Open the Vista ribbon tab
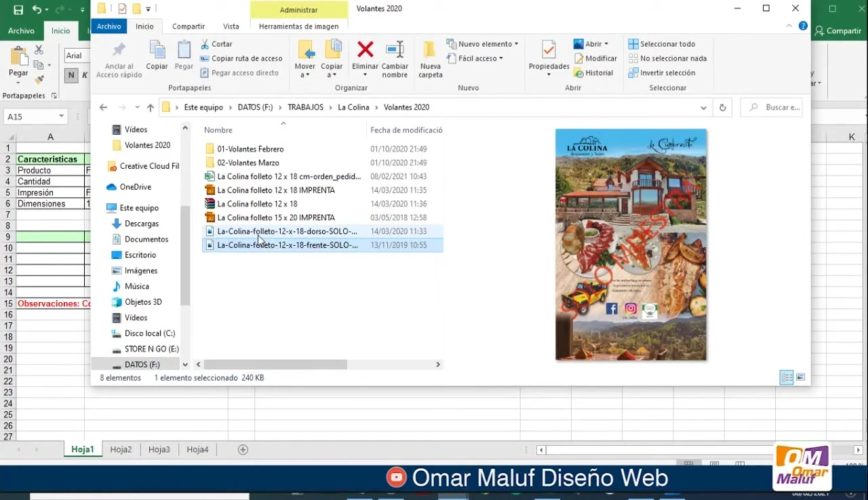The image size is (868, 500). [x=231, y=26]
